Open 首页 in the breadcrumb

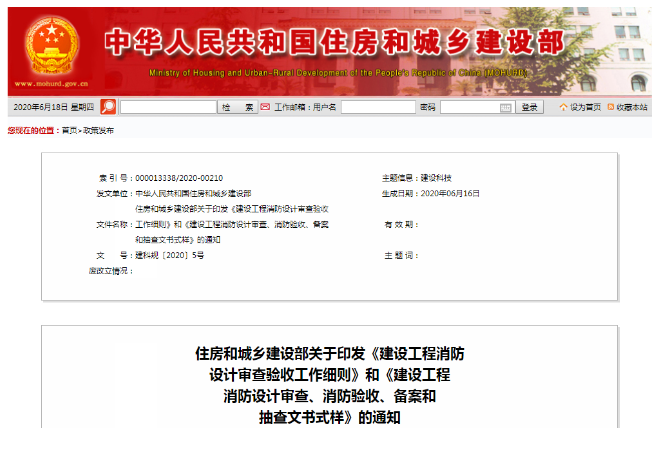(69, 131)
